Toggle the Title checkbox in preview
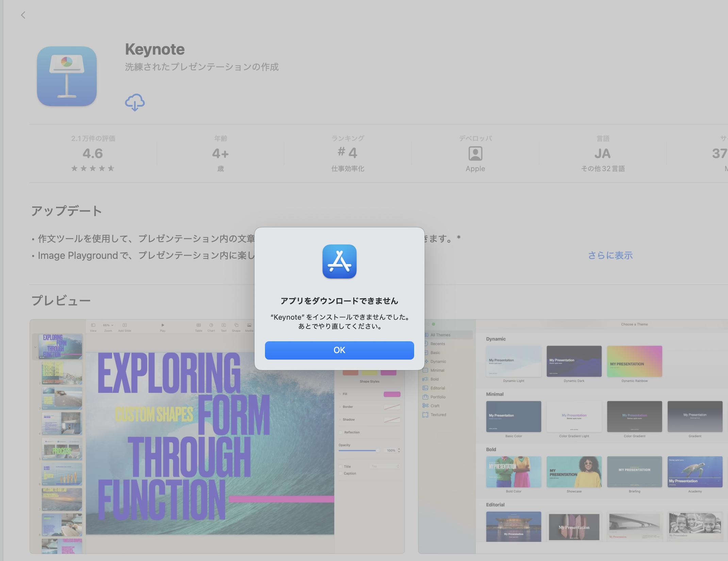728x561 pixels. 341,467
